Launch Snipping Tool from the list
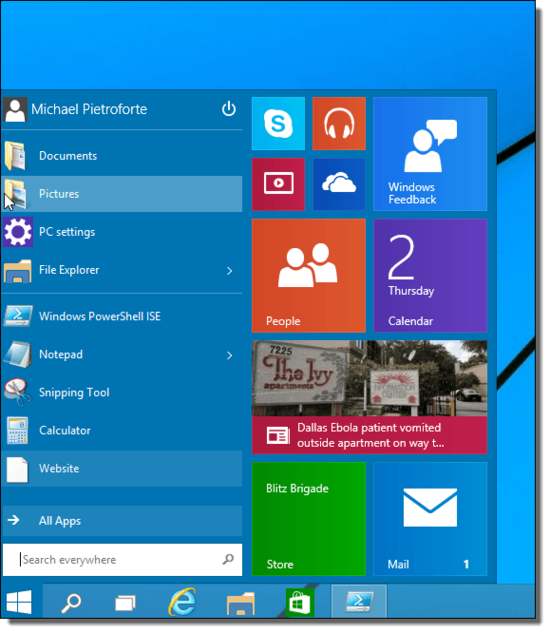This screenshot has width=550, height=633. tap(122, 392)
